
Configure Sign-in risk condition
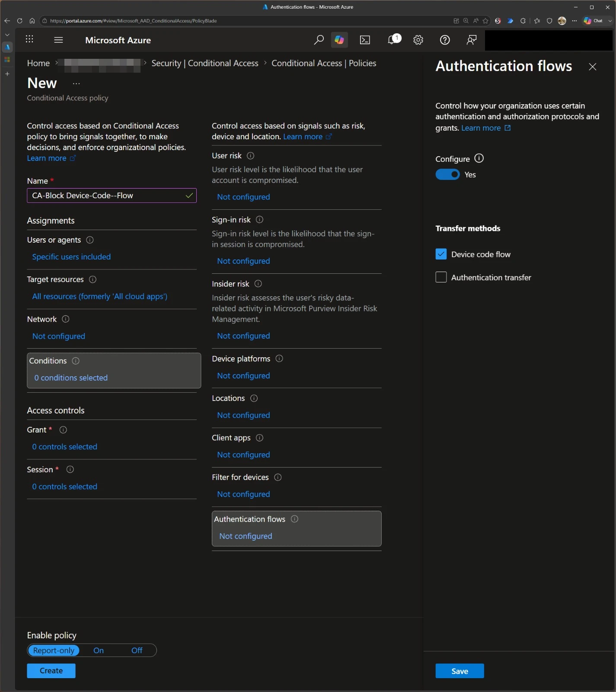click(243, 261)
